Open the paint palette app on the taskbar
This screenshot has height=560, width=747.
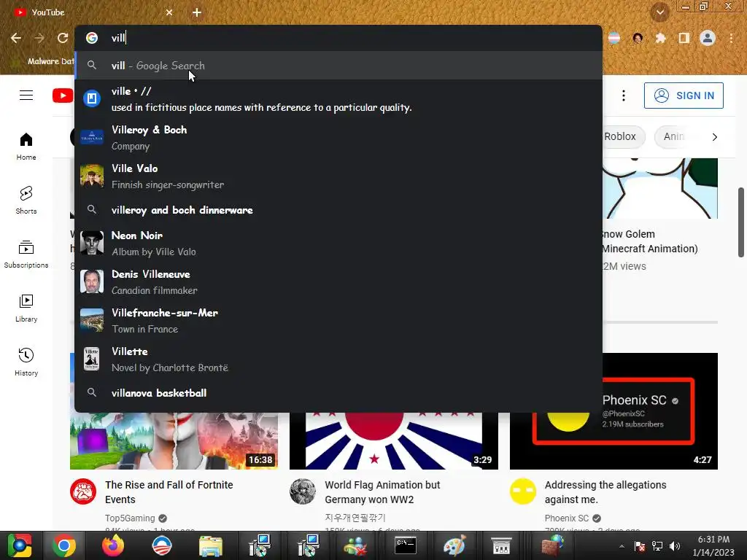[x=454, y=545]
